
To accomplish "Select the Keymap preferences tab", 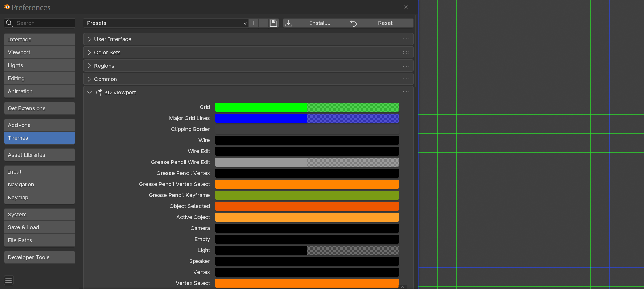I will (x=40, y=198).
